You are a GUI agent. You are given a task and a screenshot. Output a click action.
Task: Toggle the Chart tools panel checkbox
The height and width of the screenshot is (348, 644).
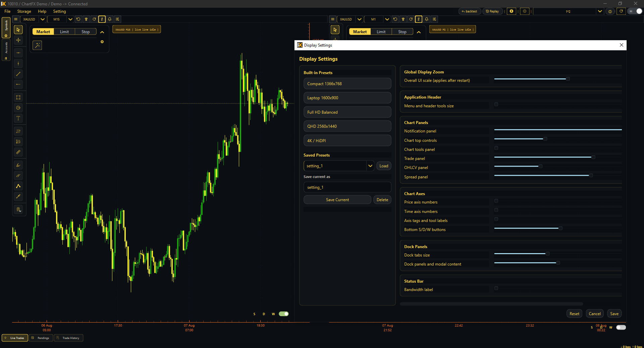tap(496, 148)
